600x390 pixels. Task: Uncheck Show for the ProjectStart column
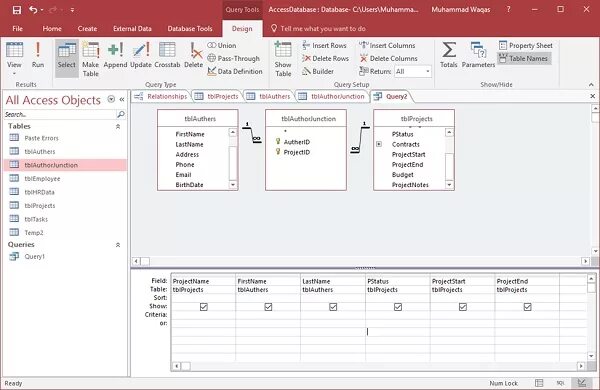(463, 307)
